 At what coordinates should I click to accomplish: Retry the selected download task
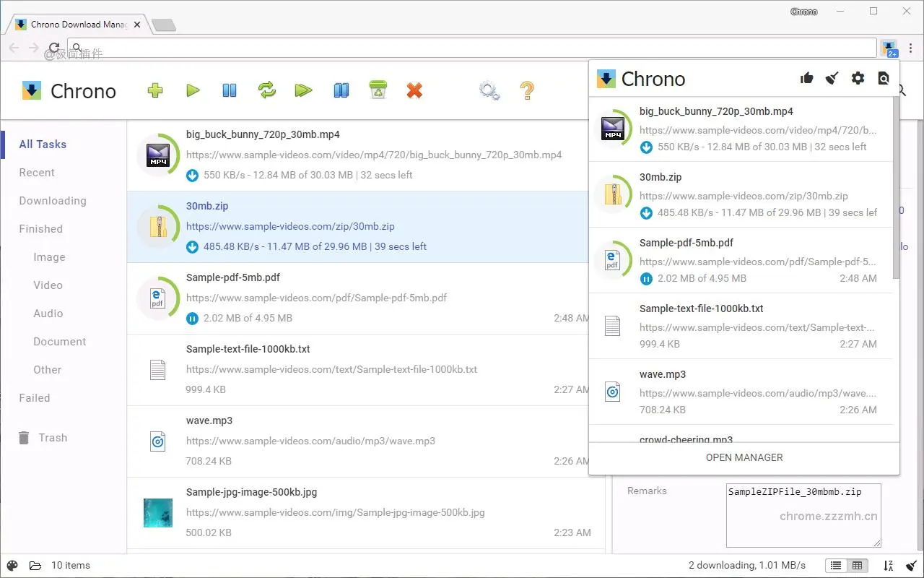(x=266, y=90)
